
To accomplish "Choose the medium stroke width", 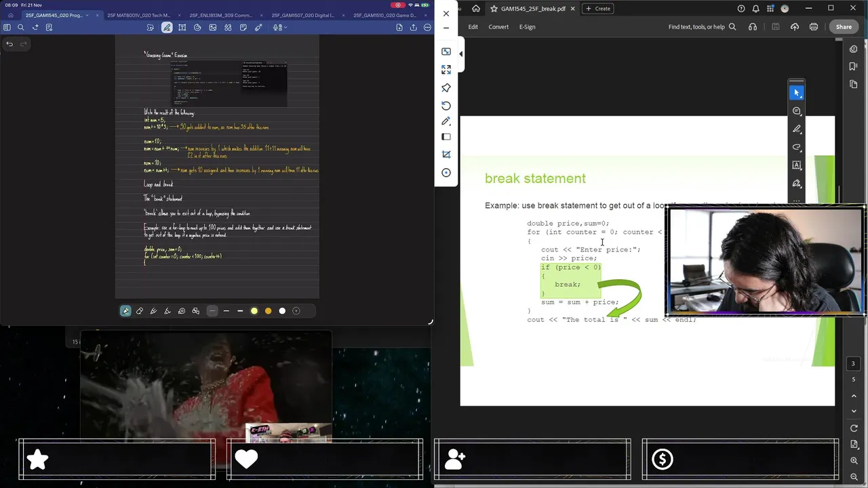I will [x=226, y=311].
